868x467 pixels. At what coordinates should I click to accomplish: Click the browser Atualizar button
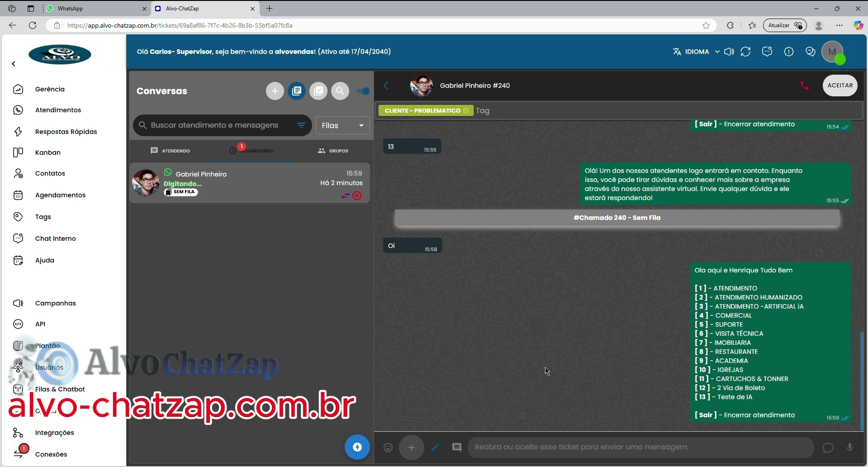[x=785, y=25]
